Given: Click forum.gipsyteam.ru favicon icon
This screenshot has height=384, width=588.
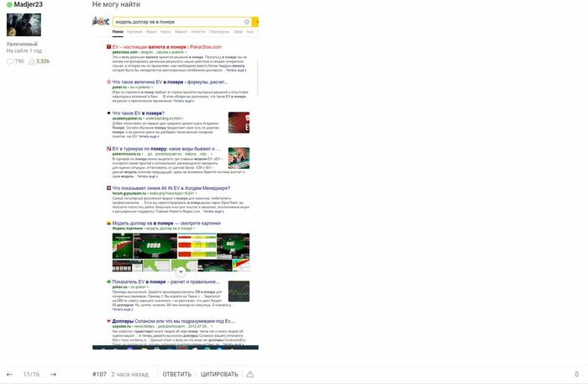Looking at the screenshot, I should [108, 188].
